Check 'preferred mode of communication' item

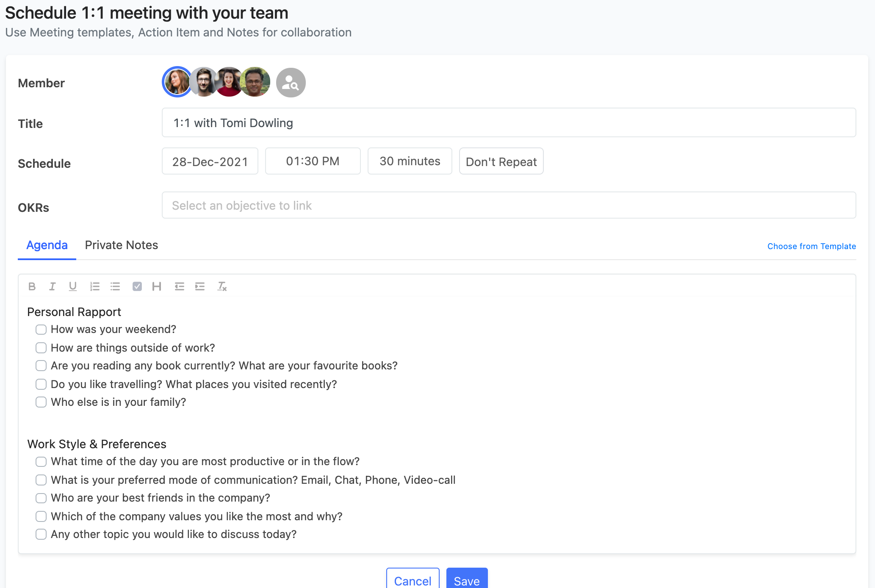[41, 480]
